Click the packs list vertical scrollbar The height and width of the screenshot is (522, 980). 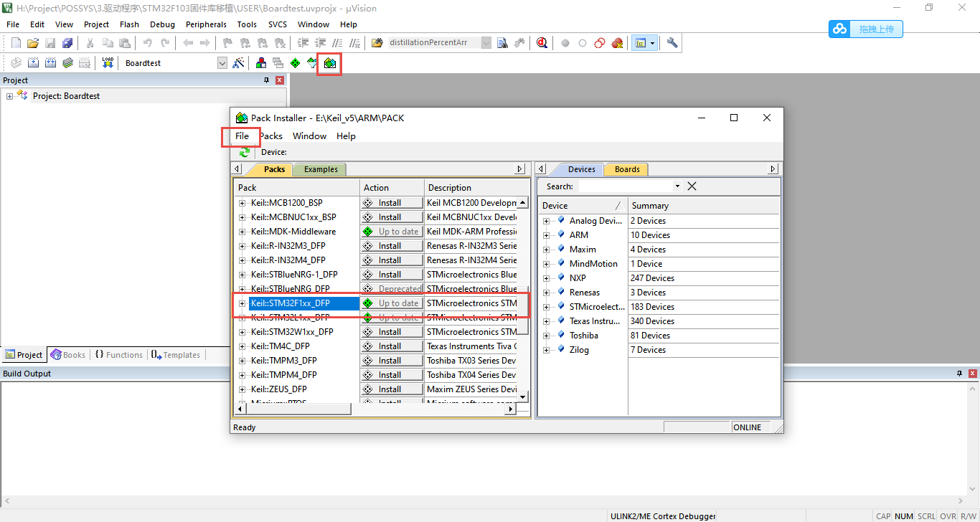coord(523,299)
